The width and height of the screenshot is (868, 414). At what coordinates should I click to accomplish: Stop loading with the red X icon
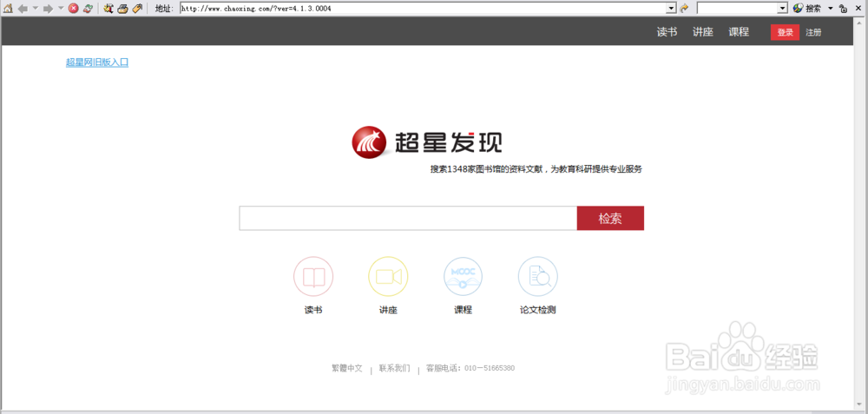point(73,9)
